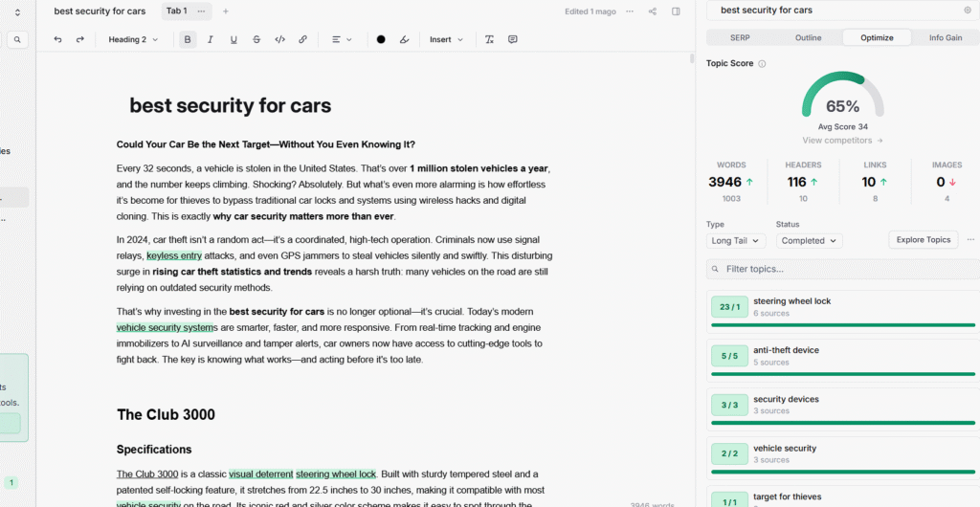Image resolution: width=980 pixels, height=507 pixels.
Task: Switch to the Info Gain tab
Action: coord(945,38)
